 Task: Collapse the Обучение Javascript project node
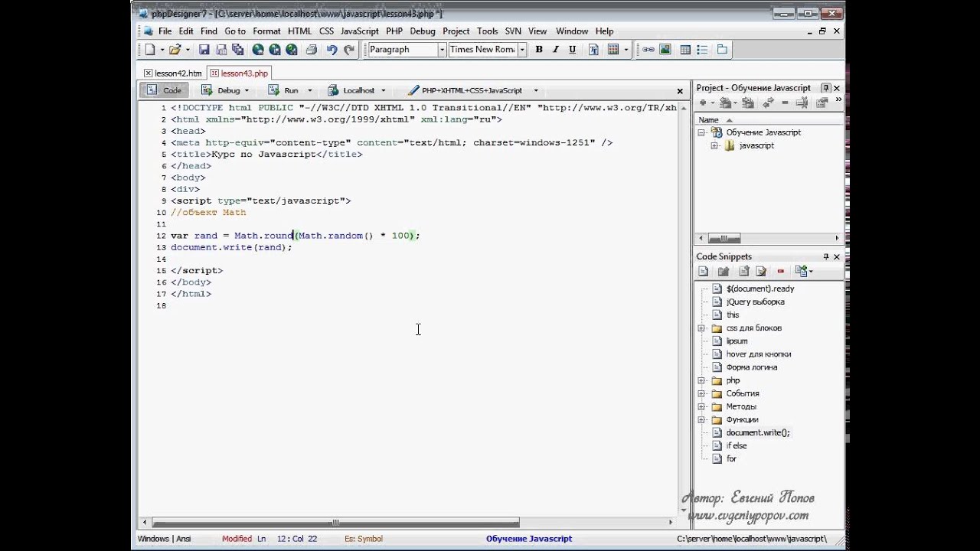coord(701,132)
